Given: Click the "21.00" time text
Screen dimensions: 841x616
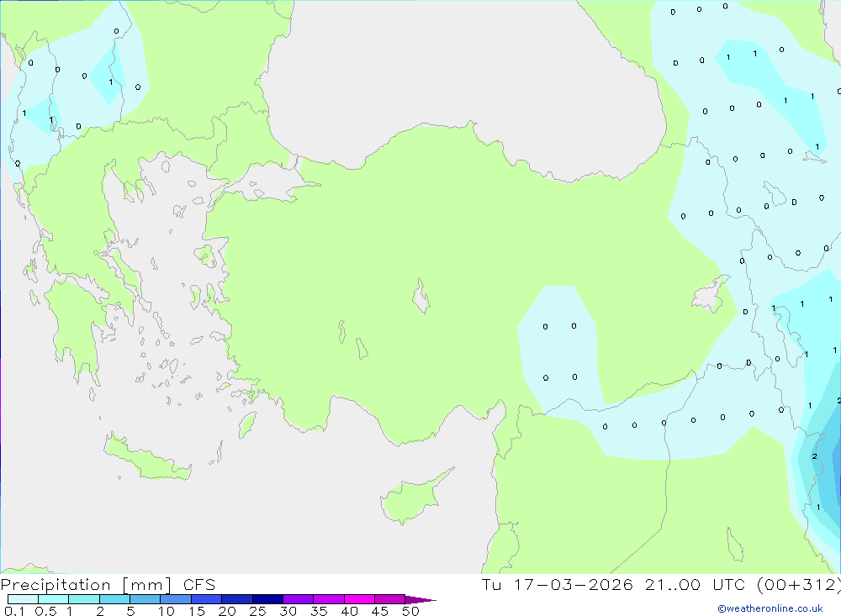Looking at the screenshot, I should pos(673,584).
